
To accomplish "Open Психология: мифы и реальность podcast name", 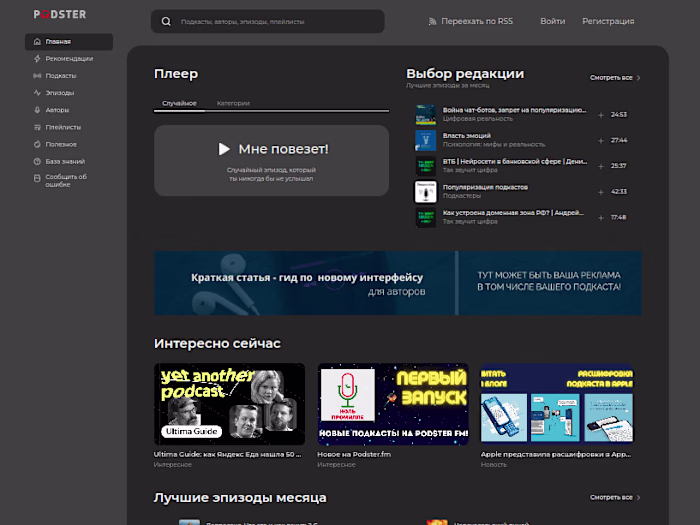I will [494, 144].
